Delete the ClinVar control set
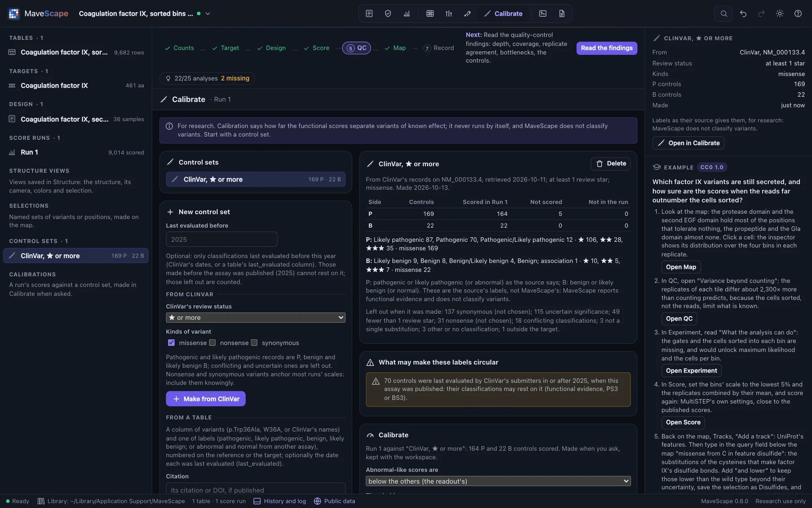812x508 pixels. tap(611, 164)
